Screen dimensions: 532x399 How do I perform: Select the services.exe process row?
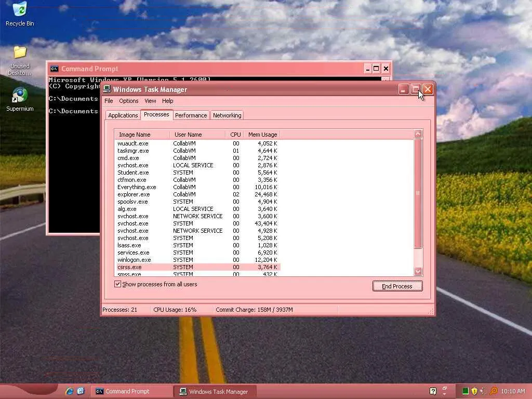197,253
